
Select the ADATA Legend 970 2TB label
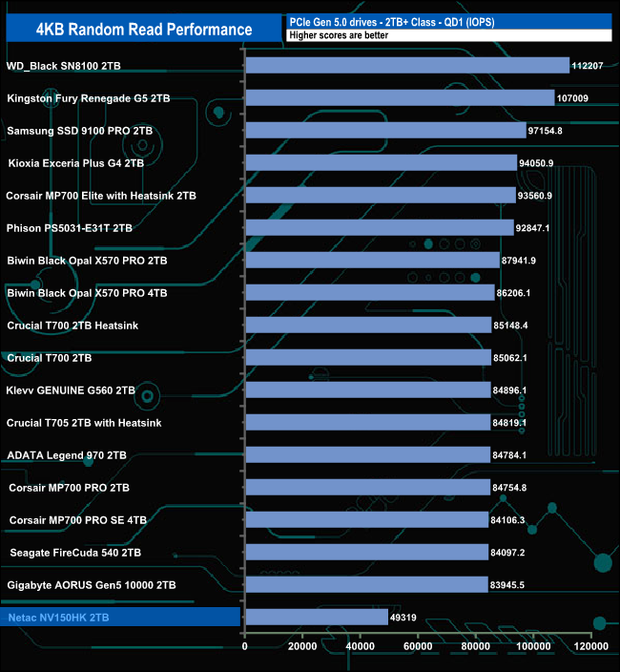pos(67,455)
